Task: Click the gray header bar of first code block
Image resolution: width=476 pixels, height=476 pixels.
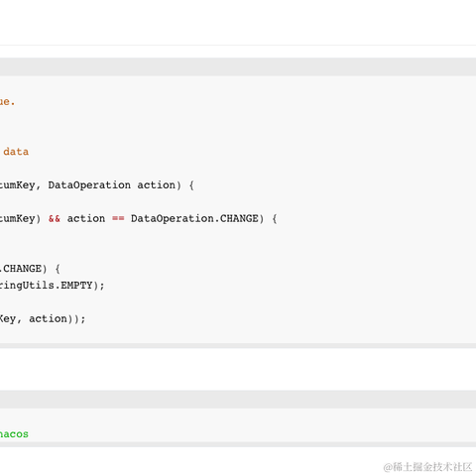Action: [x=238, y=67]
